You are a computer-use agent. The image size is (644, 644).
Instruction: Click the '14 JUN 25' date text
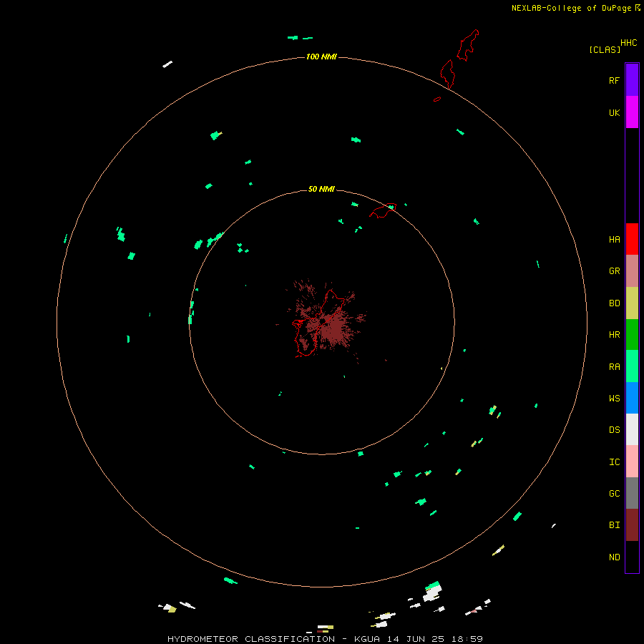(415, 639)
